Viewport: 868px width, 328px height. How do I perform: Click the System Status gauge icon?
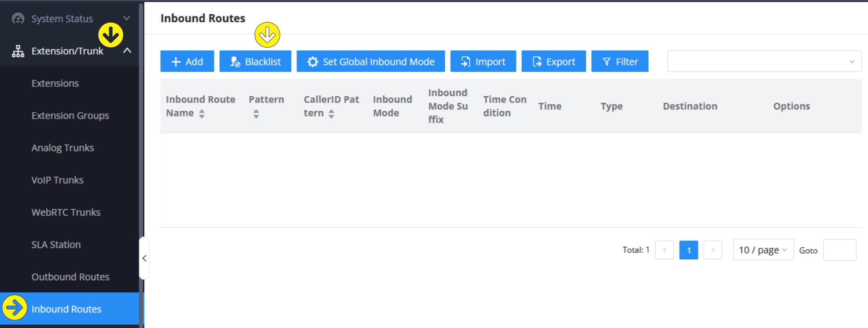18,18
